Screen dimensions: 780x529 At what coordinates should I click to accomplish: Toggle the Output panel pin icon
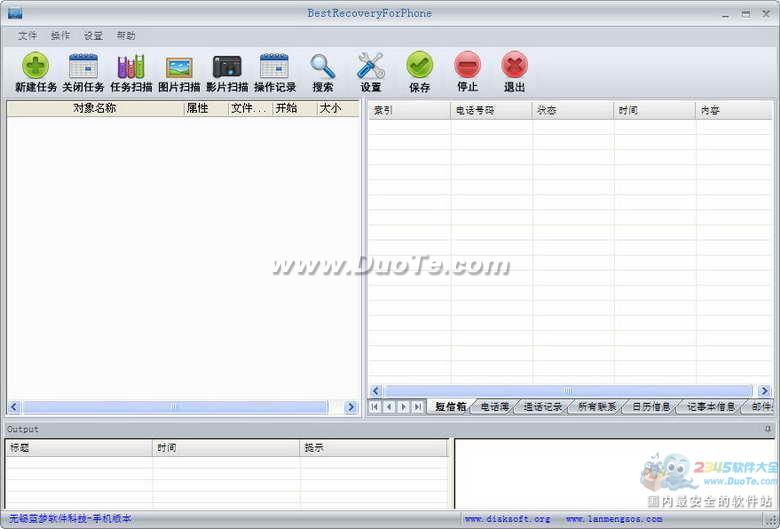(x=768, y=428)
